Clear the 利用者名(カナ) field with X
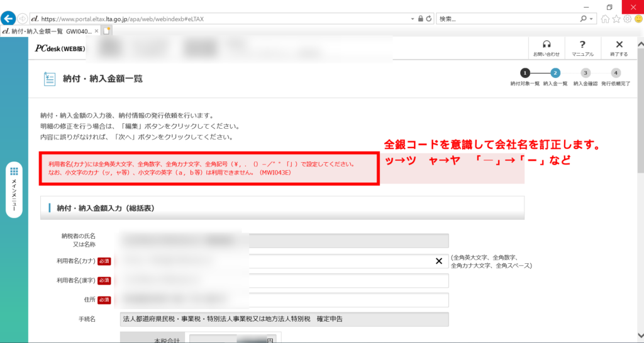Viewport: 644px width, 343px height. pyautogui.click(x=439, y=261)
